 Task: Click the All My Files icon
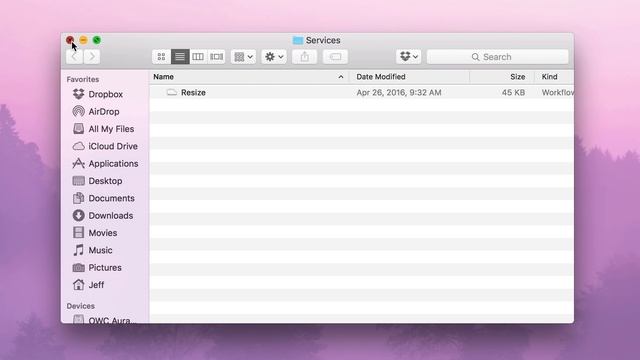(x=78, y=129)
